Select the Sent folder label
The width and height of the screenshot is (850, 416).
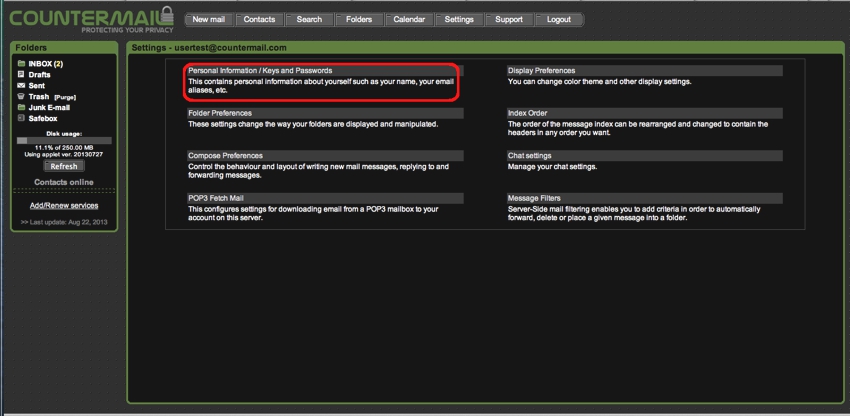point(37,86)
